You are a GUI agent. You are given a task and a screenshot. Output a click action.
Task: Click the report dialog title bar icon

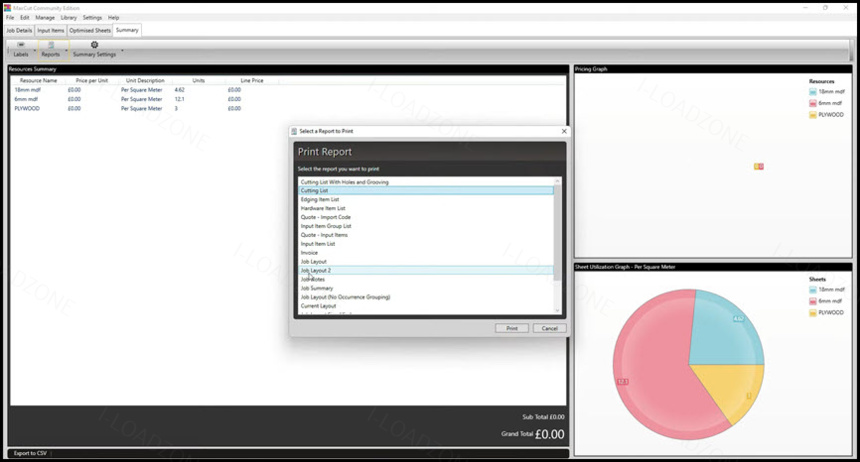[x=294, y=131]
